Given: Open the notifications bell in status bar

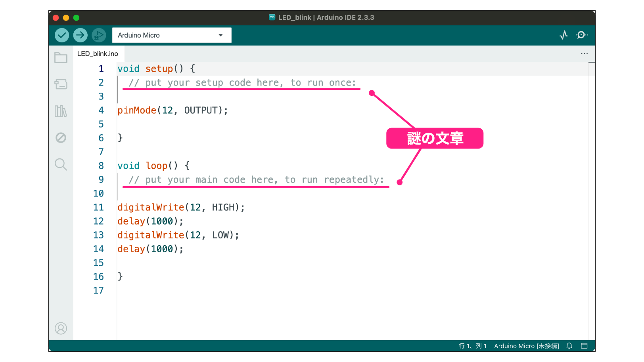Looking at the screenshot, I should pos(569,346).
